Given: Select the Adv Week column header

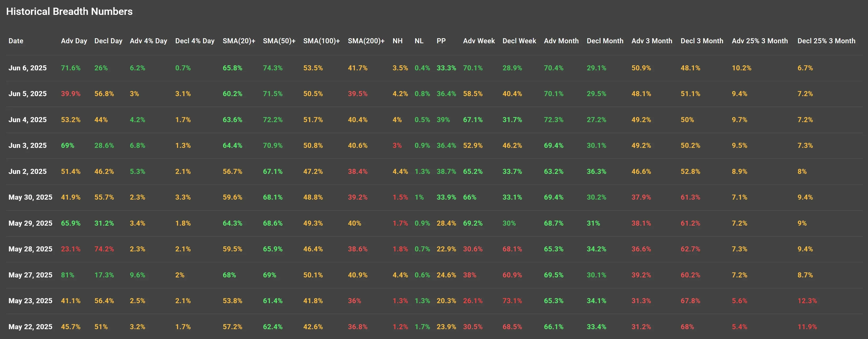Looking at the screenshot, I should pyautogui.click(x=479, y=41).
